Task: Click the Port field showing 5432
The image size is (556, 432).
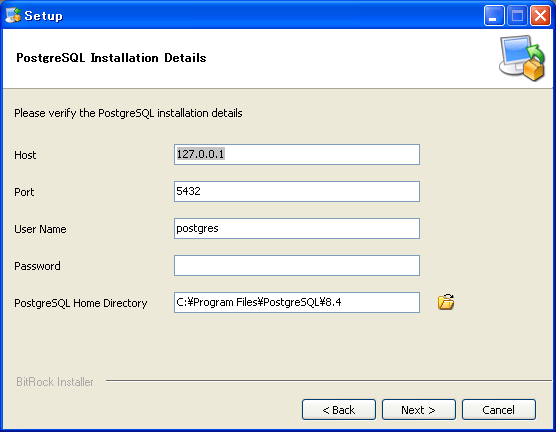Action: [297, 192]
